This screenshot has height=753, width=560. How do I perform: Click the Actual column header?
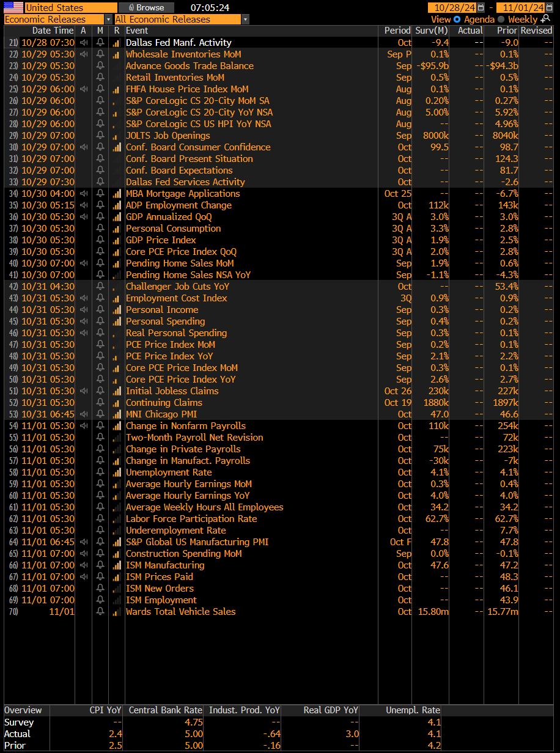470,31
